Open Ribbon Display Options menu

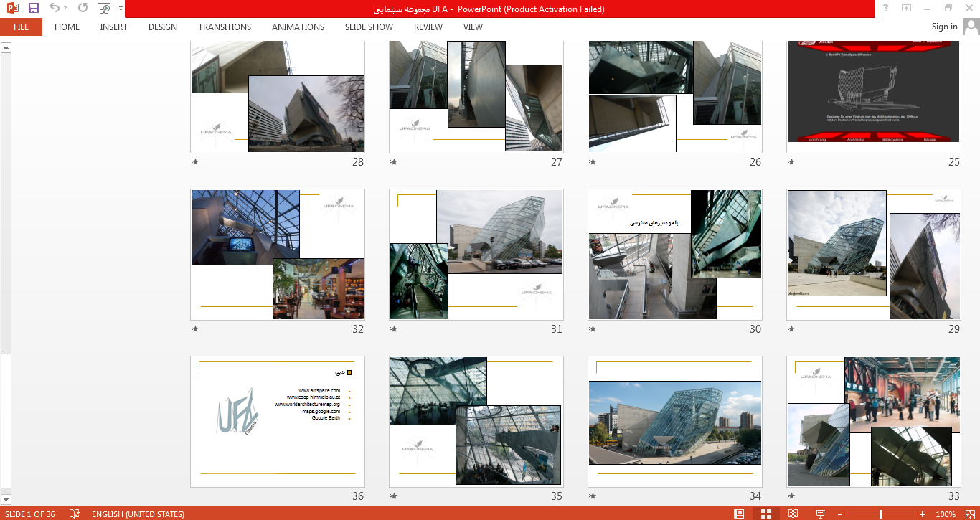point(906,9)
